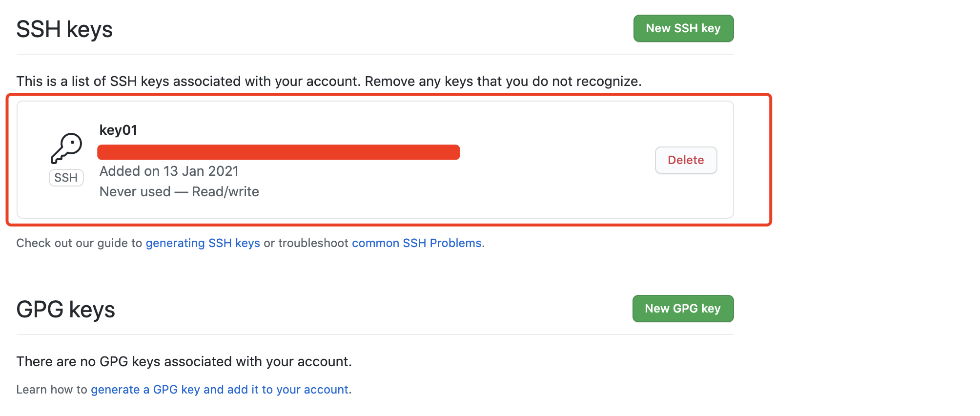The height and width of the screenshot is (416, 980).
Task: Click the key icon beside key01
Action: pos(66,148)
